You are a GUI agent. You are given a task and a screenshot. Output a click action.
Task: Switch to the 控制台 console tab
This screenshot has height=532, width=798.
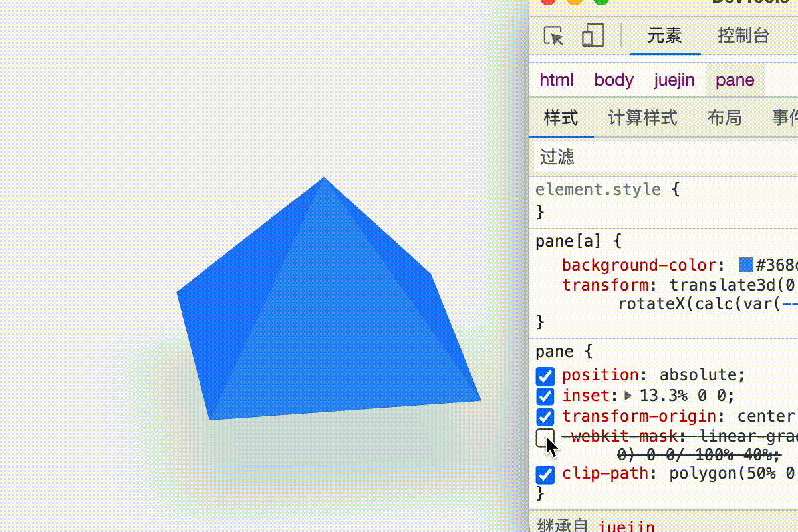tap(743, 37)
